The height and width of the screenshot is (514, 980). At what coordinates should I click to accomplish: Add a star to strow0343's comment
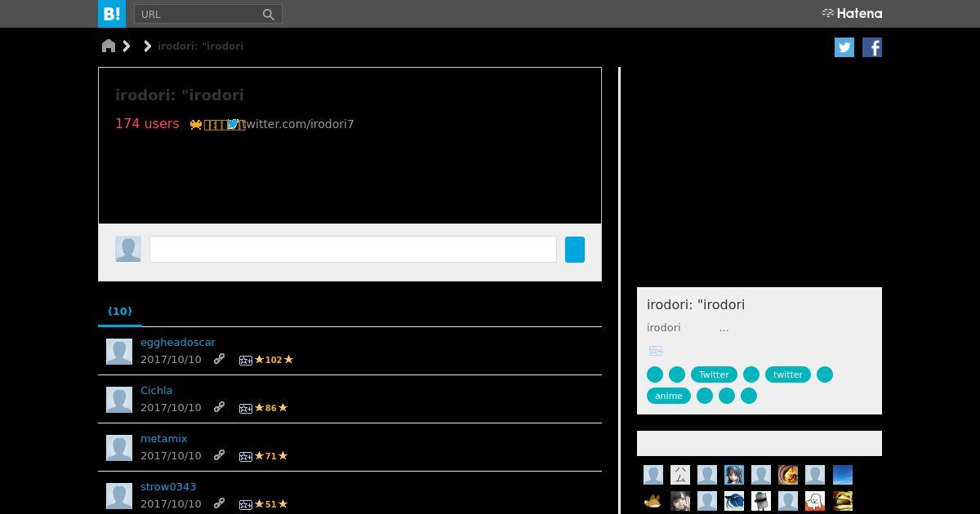245,504
